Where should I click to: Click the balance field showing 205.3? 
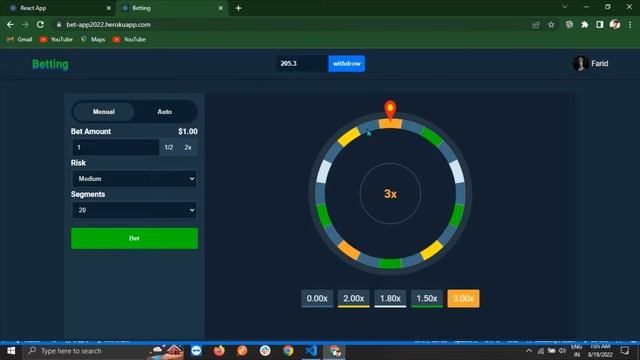point(302,64)
